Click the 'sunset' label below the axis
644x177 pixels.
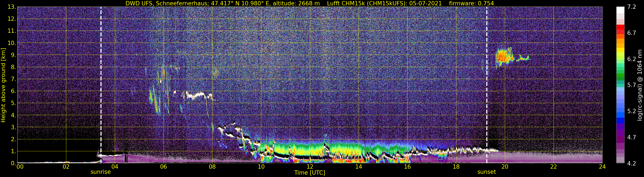point(486,172)
